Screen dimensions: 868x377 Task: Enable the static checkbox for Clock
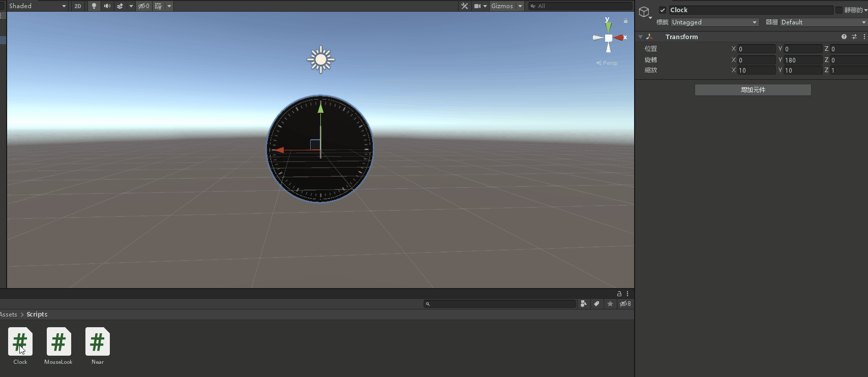[839, 10]
